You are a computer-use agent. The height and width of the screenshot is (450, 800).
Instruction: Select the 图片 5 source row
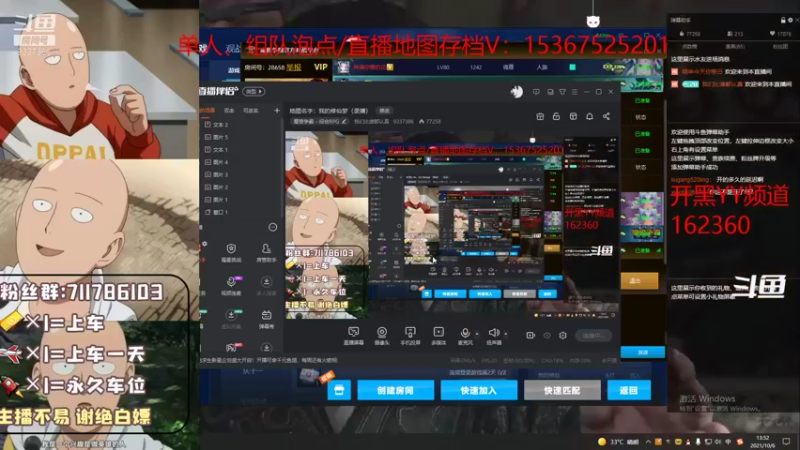pyautogui.click(x=241, y=137)
